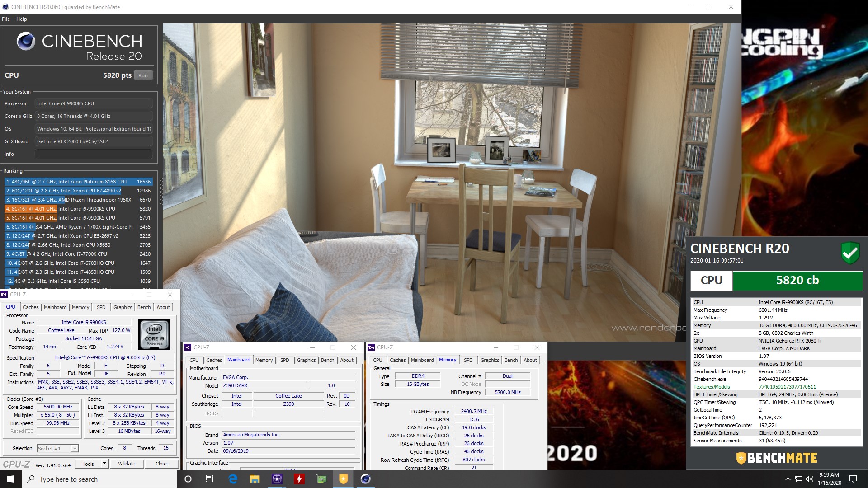The width and height of the screenshot is (868, 488).
Task: Click the Intel Core i9 X-series logo
Action: pos(154,334)
